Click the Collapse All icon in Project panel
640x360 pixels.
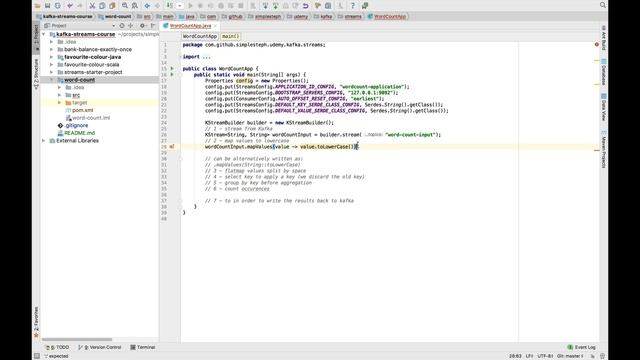pyautogui.click(x=131, y=26)
